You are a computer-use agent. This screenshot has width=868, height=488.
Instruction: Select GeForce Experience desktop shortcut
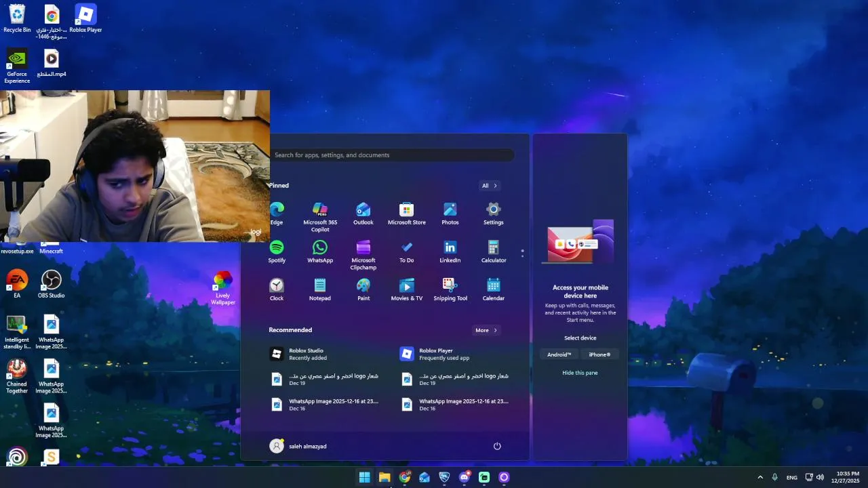(17, 66)
